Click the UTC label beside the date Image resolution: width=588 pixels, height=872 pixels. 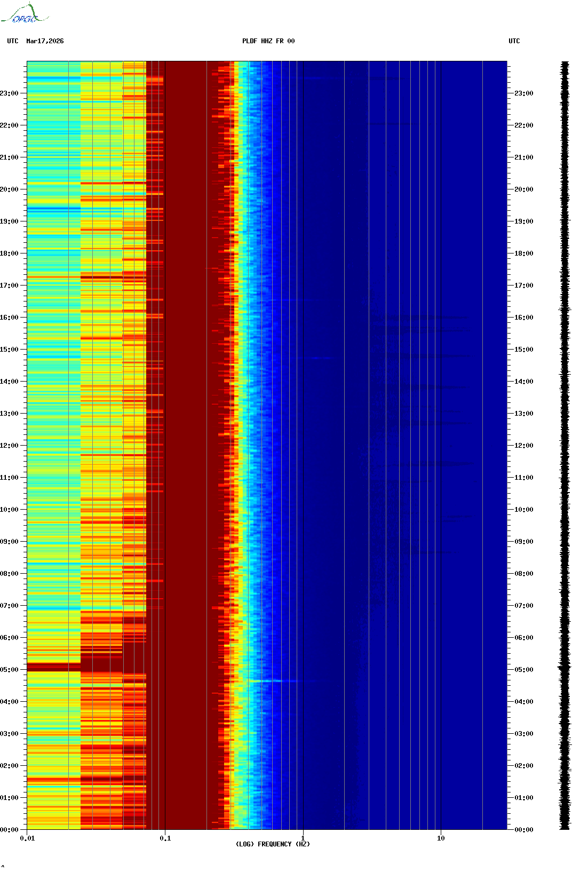click(x=13, y=41)
